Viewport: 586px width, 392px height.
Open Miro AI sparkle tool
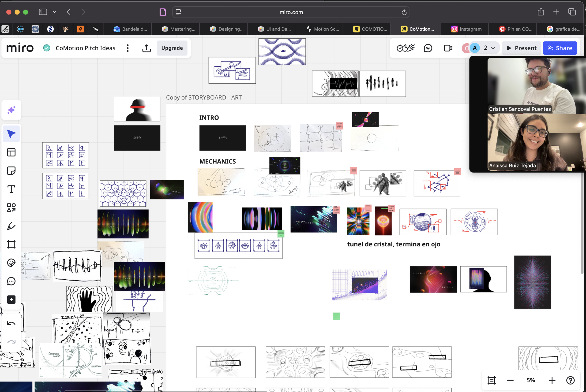11,110
